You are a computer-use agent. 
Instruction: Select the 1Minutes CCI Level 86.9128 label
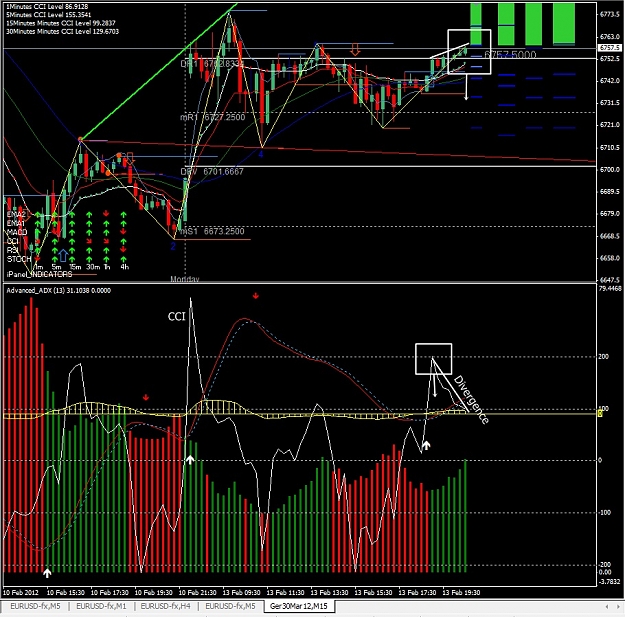coord(47,7)
